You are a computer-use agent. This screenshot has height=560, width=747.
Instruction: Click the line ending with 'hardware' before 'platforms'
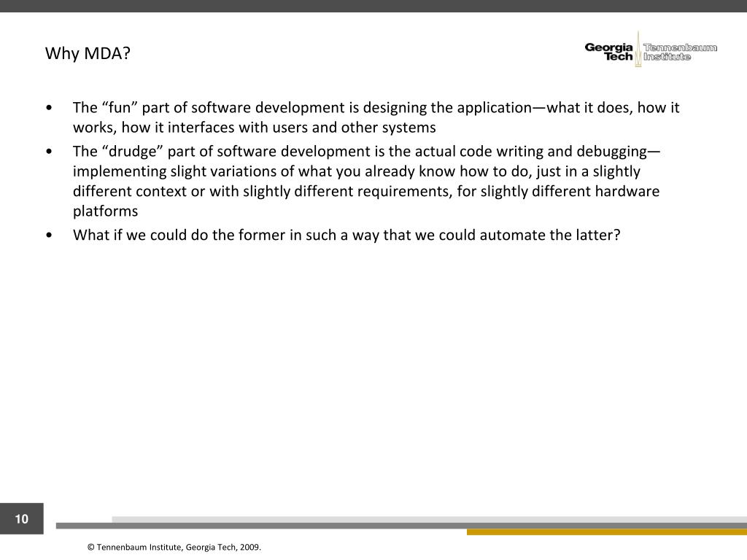pyautogui.click(x=366, y=191)
